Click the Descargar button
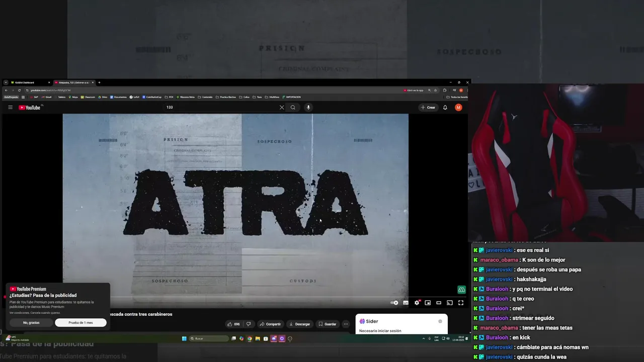This screenshot has height=362, width=644. [299, 324]
